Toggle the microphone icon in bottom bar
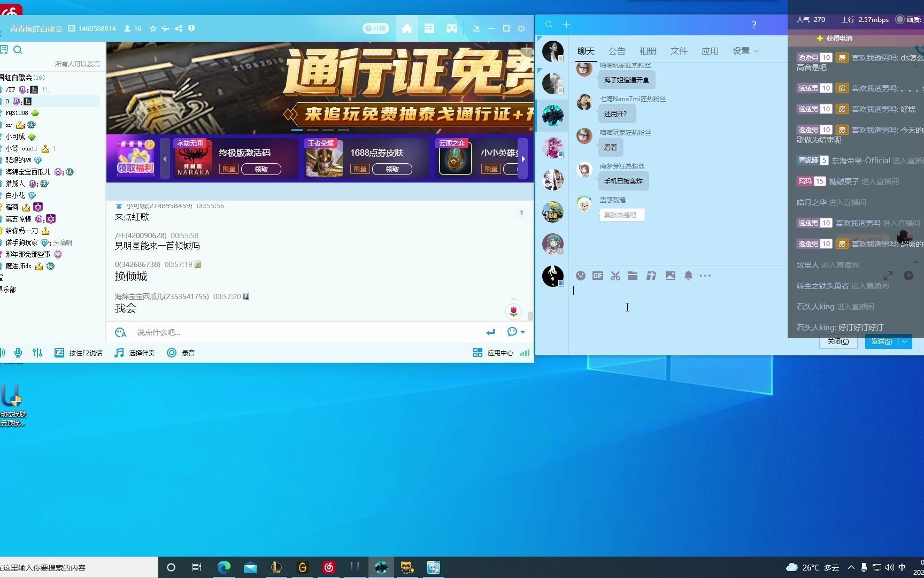 [x=18, y=353]
